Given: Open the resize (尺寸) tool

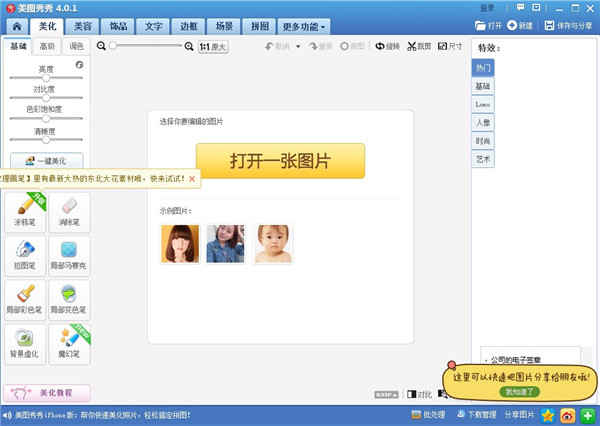Looking at the screenshot, I should (450, 46).
